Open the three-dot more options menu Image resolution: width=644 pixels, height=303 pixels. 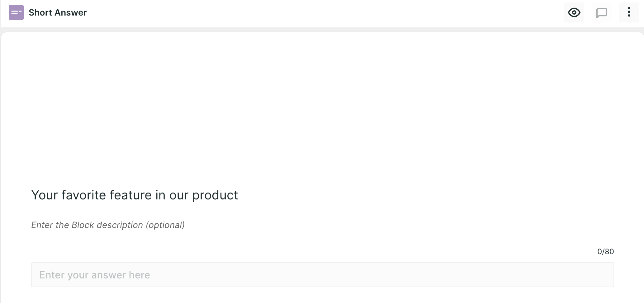629,12
